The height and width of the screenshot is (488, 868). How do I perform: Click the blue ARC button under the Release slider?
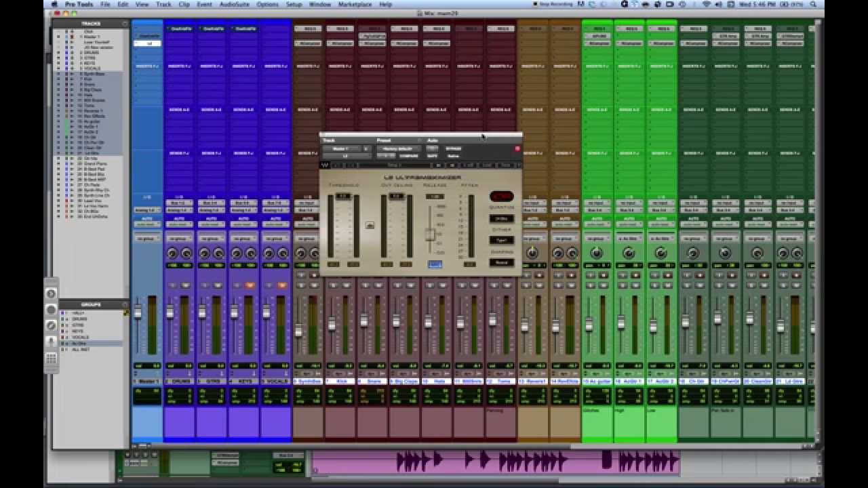(x=435, y=264)
